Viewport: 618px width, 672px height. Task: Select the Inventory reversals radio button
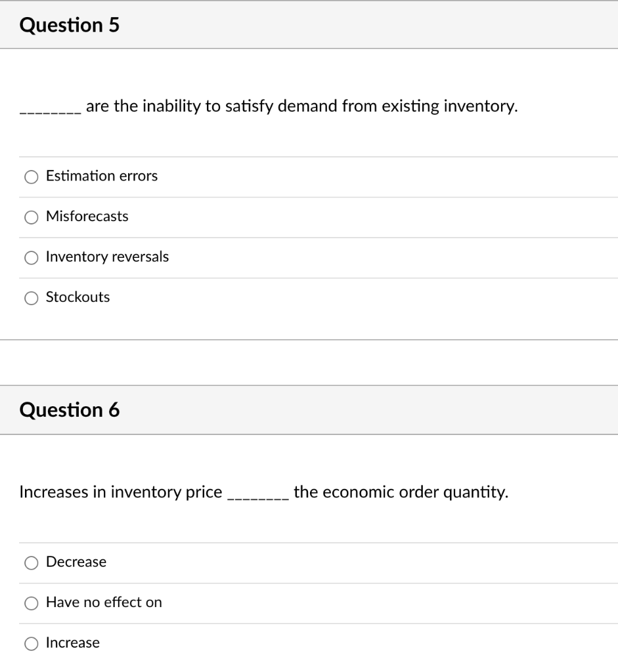tap(31, 257)
